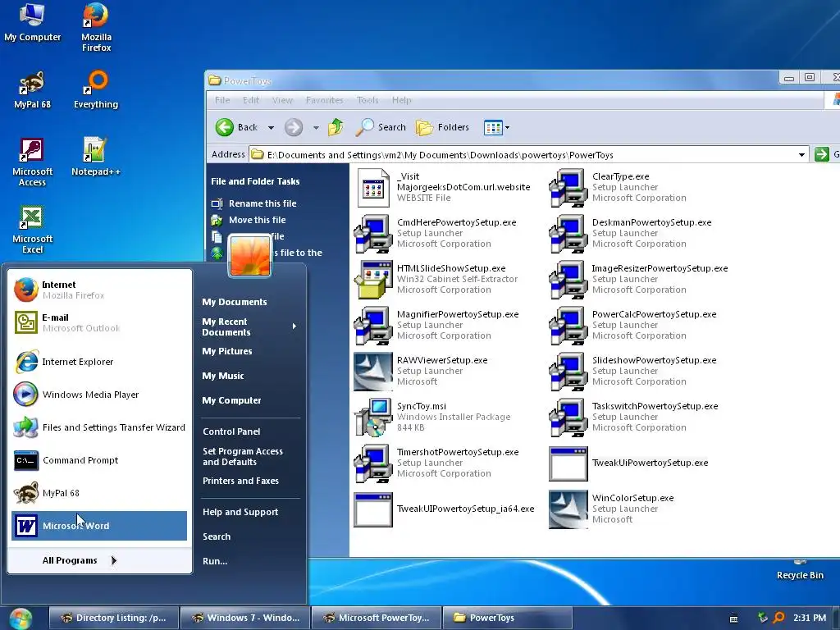Select the SyncToy.msi installer icon

point(373,418)
